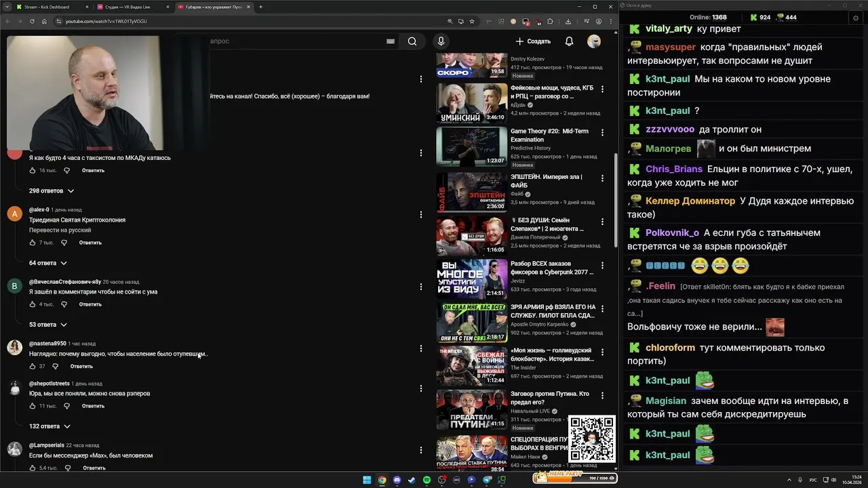
Task: Open The Insider 'Моя жизнь' video thumbnail
Action: pos(471,365)
